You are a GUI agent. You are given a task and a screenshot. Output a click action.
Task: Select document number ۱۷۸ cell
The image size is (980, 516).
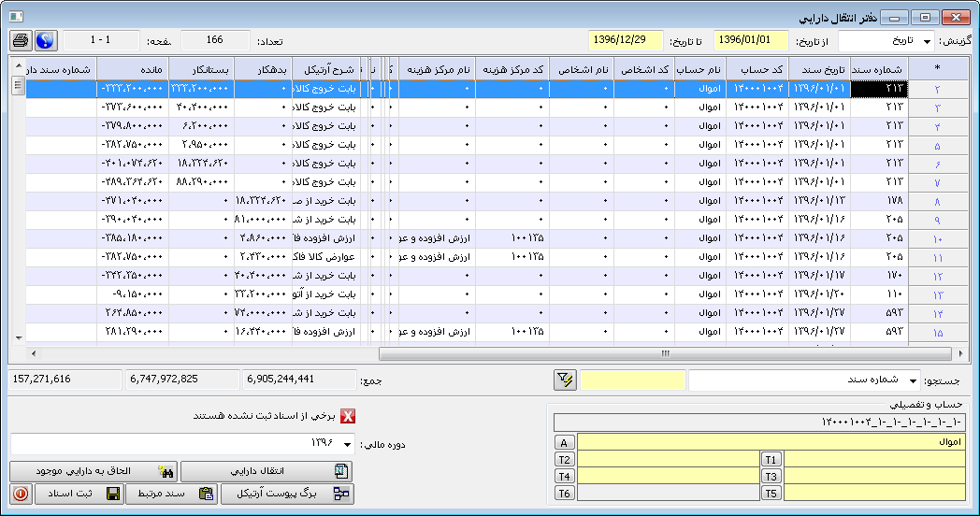point(879,201)
